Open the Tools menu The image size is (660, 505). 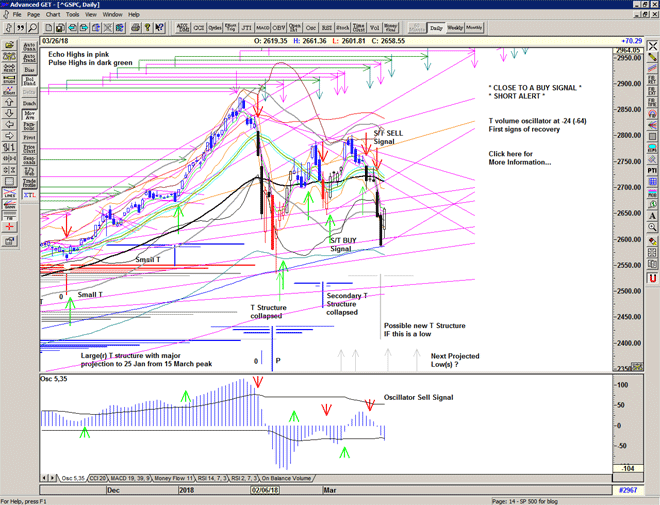coord(74,15)
